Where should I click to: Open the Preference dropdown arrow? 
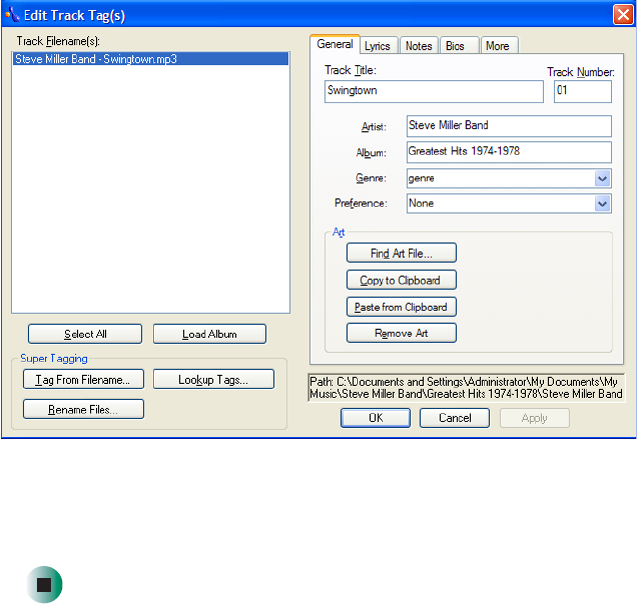tap(602, 203)
